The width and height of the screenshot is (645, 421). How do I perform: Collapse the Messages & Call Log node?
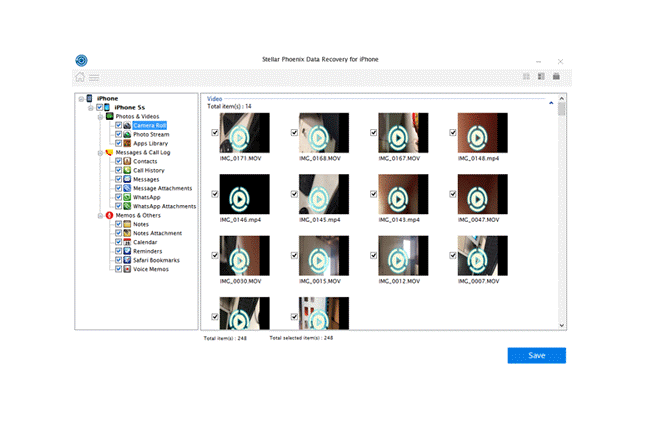coord(100,153)
